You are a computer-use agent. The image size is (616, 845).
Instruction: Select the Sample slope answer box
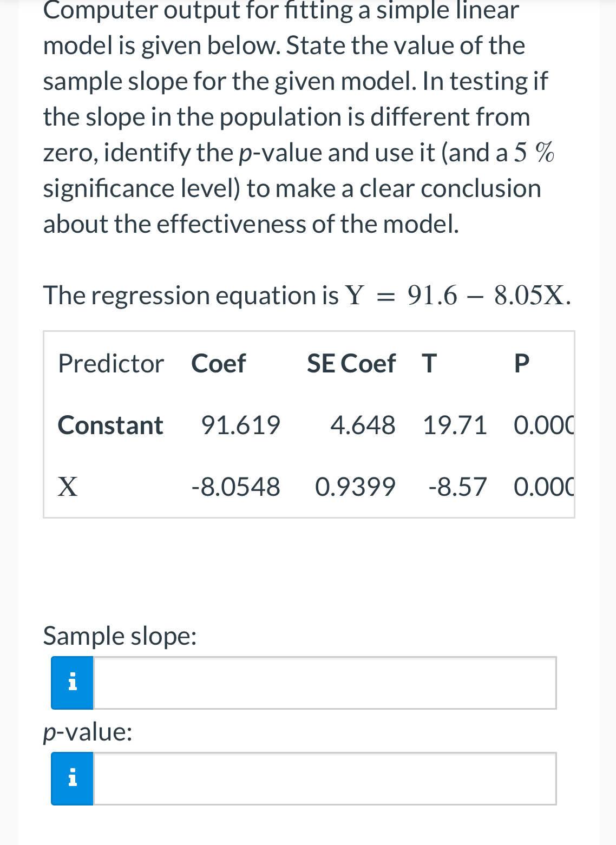click(324, 682)
